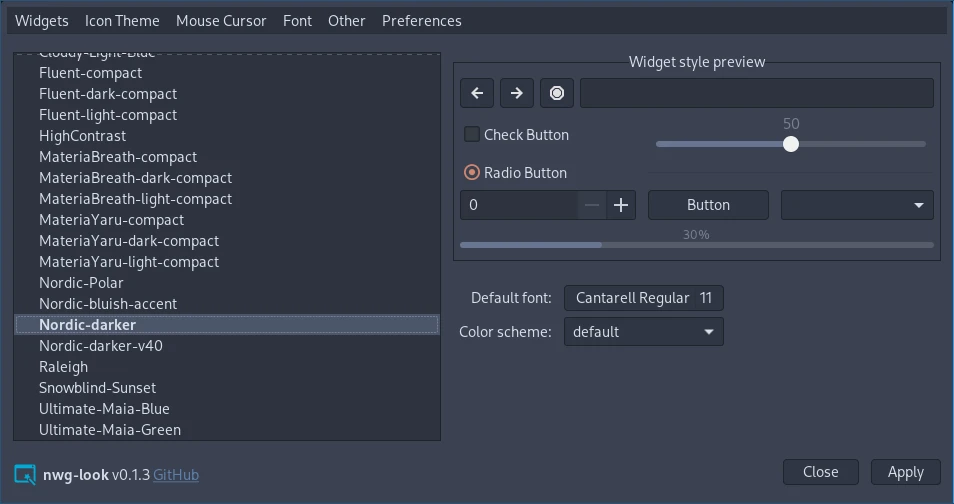
Task: Open the Icon Theme tab
Action: (122, 21)
